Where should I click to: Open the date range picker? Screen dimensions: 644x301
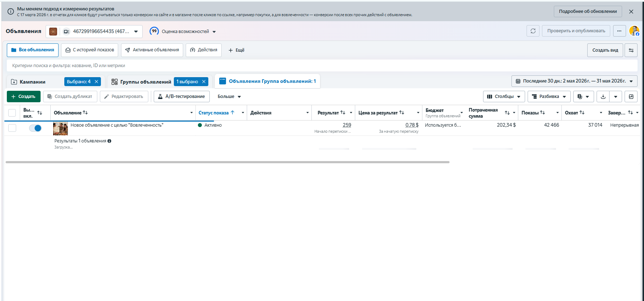(574, 81)
